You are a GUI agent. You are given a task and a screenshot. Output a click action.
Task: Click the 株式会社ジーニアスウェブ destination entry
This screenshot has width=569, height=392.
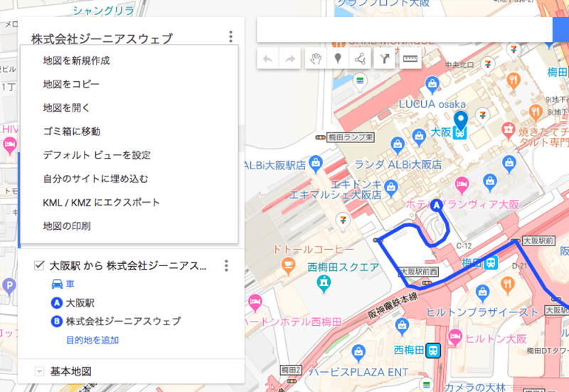(x=123, y=322)
